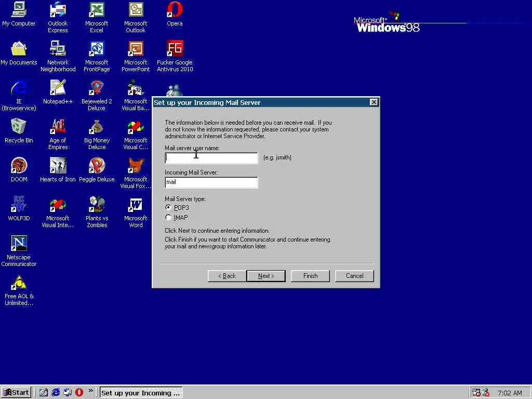Viewport: 532px width, 399px height.
Task: Open Microsoft Visual InterDev shortcut
Action: (58, 212)
